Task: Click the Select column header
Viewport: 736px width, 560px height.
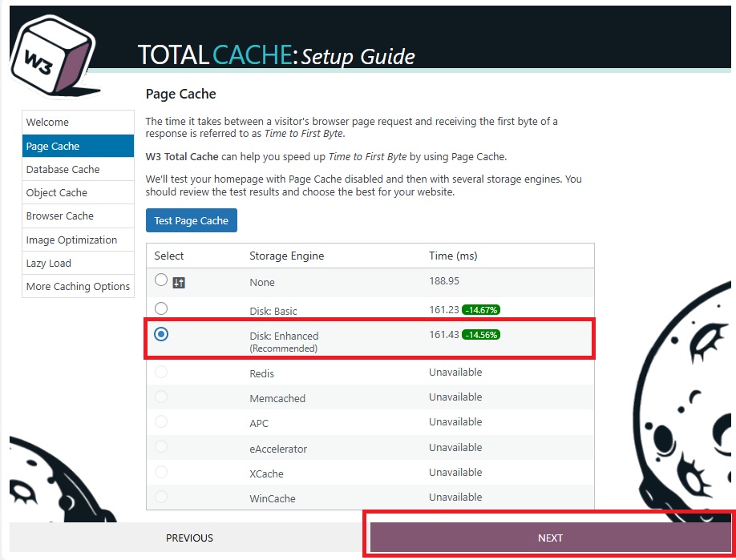Action: pos(169,256)
